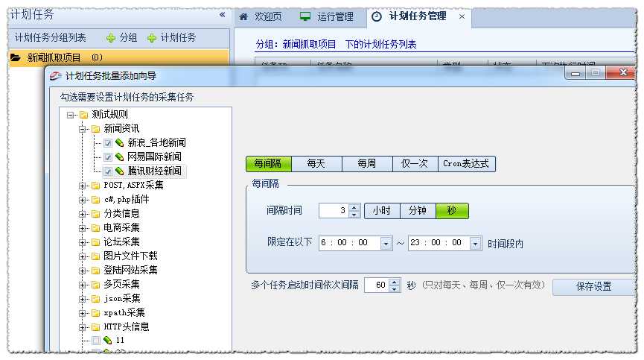Click the open folder icon of 新闻抓取项目
The width and height of the screenshot is (644, 360).
coord(16,57)
